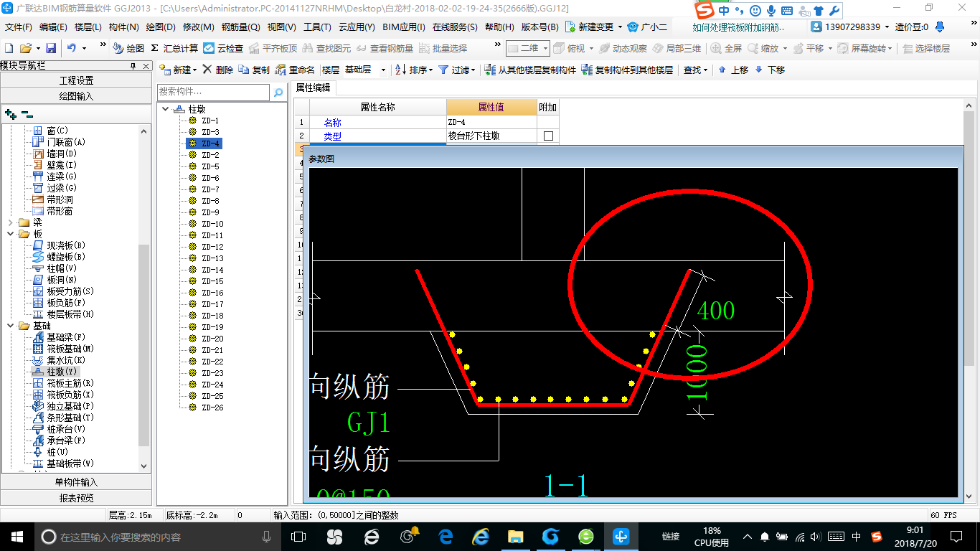Click 新建变更 button in menu bar
This screenshot has width=980, height=551.
point(594,27)
